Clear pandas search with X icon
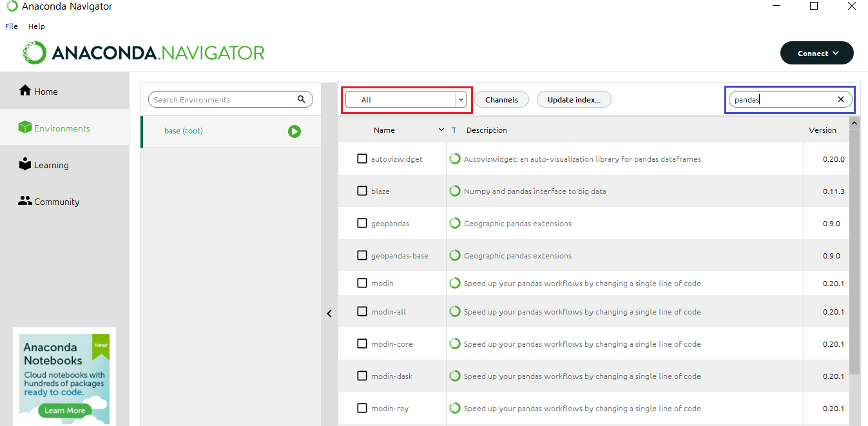 coord(840,99)
